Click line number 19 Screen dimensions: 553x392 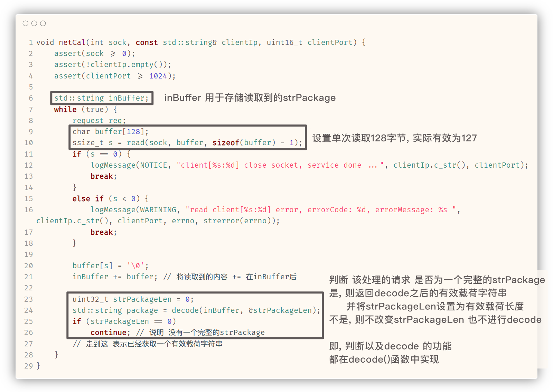29,254
